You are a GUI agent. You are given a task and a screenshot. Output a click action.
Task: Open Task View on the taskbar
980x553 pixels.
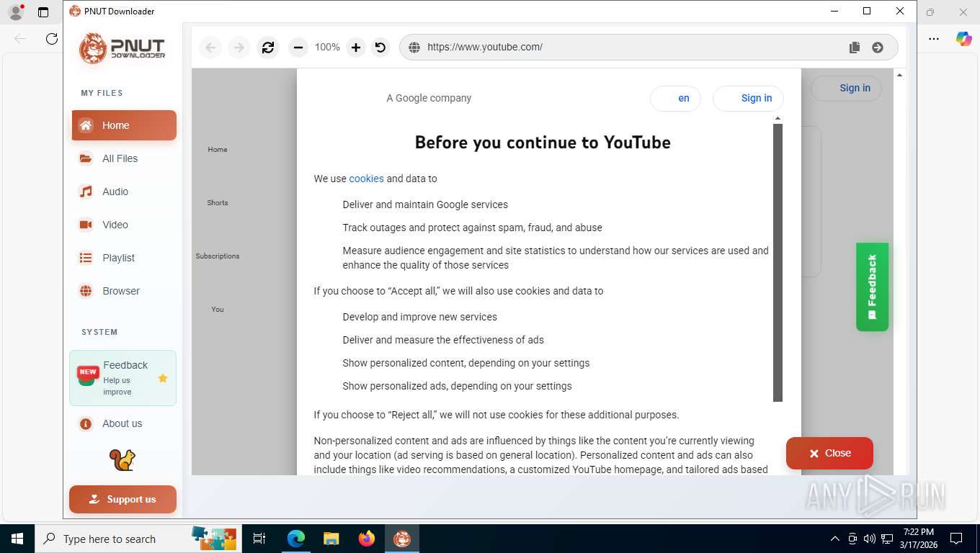(259, 539)
